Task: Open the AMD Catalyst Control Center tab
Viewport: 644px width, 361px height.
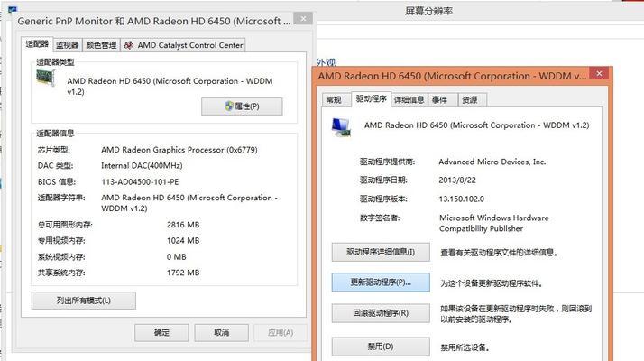Action: (183, 45)
